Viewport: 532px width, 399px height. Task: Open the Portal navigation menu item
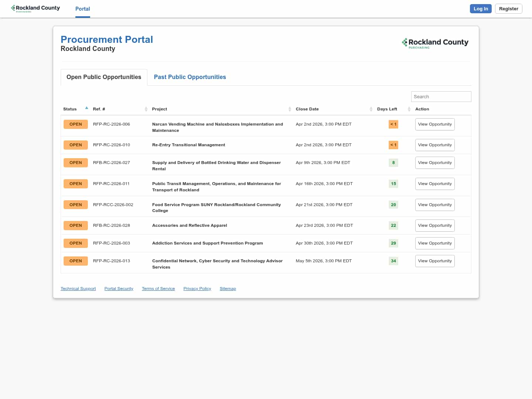pos(82,9)
